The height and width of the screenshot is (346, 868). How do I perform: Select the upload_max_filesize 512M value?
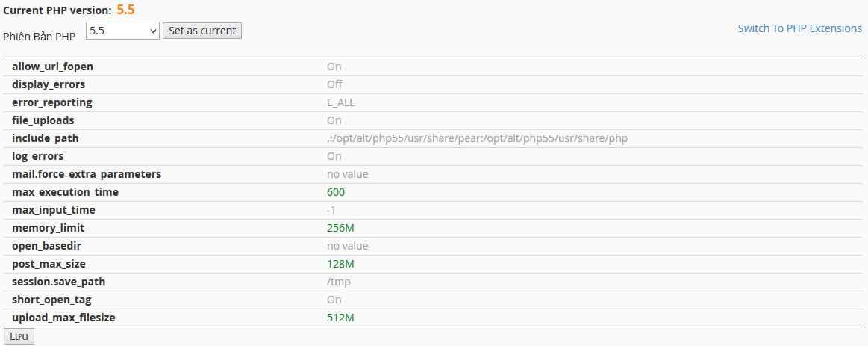340,318
